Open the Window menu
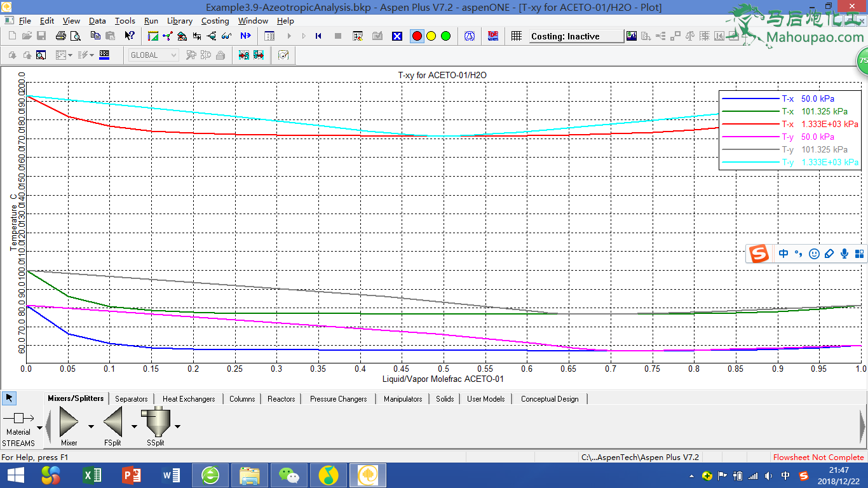The height and width of the screenshot is (488, 868). pos(253,21)
